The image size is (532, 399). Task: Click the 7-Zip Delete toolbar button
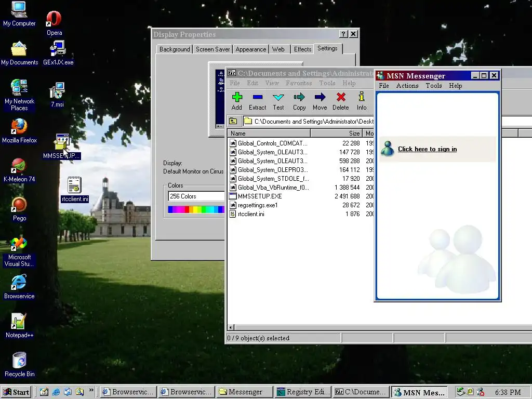[341, 101]
